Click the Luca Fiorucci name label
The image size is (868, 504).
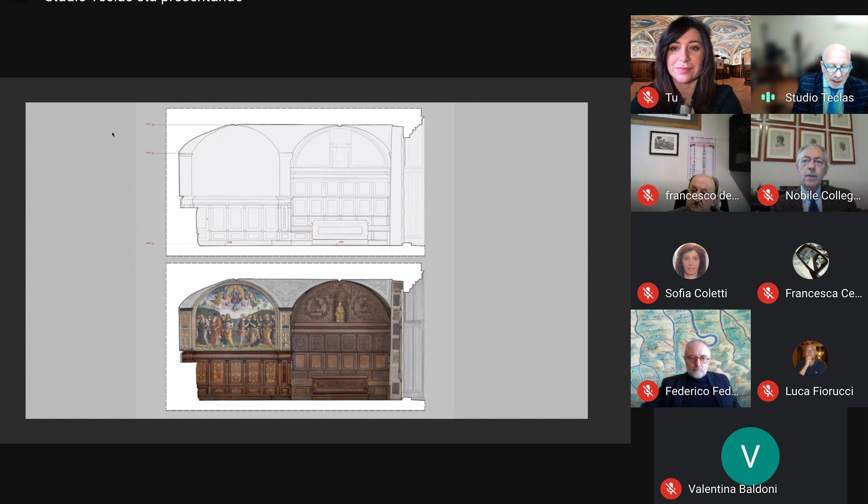coord(819,391)
